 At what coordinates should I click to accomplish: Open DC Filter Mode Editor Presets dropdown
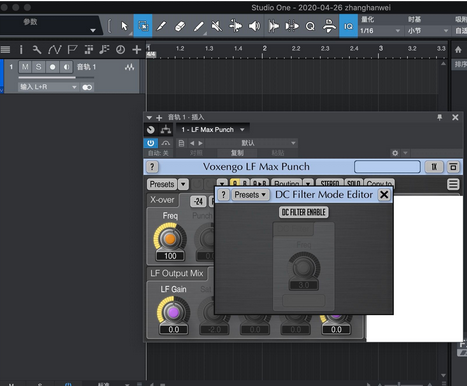click(x=250, y=195)
